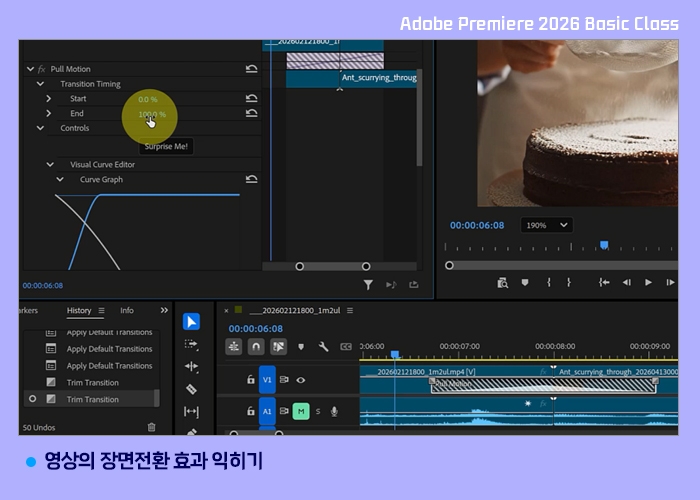Mute track A1 with M button
Screen dimensions: 700x500
click(x=301, y=411)
